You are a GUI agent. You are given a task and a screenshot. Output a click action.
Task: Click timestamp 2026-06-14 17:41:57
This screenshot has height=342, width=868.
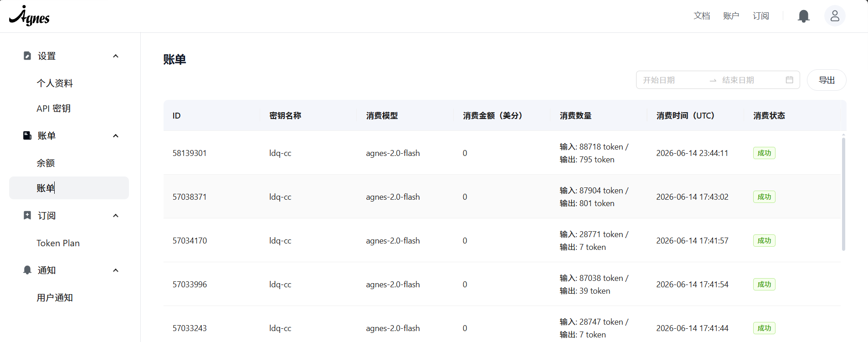[x=692, y=241]
